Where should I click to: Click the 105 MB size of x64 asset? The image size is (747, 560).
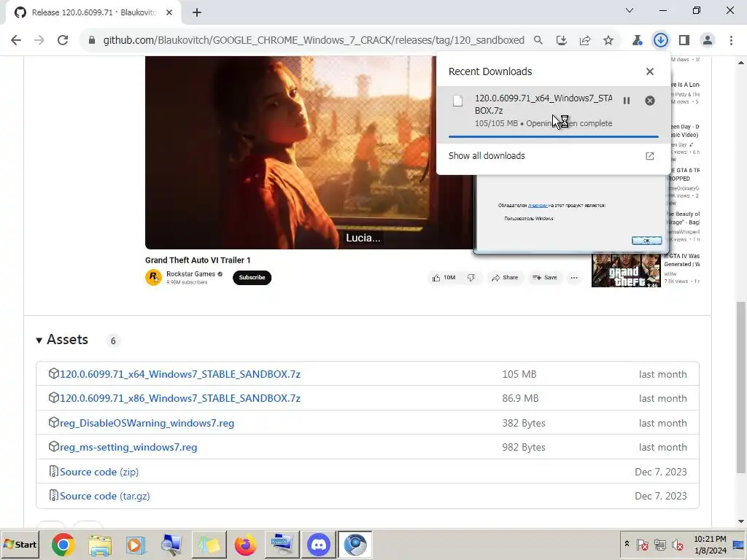coord(519,374)
